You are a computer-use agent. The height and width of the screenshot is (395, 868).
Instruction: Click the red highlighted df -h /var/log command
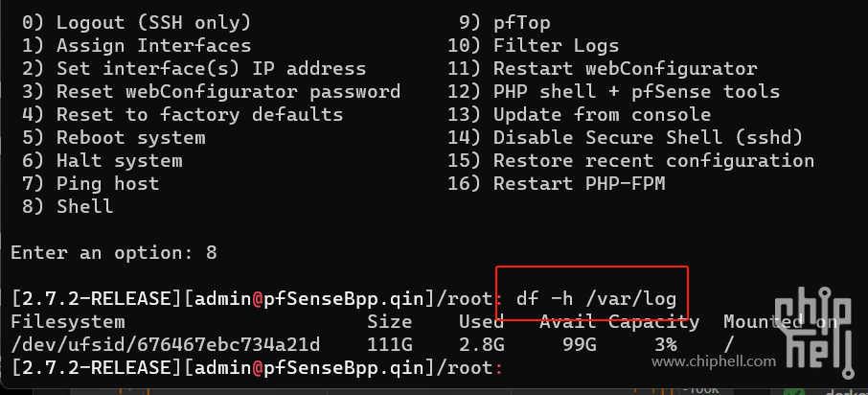click(596, 299)
